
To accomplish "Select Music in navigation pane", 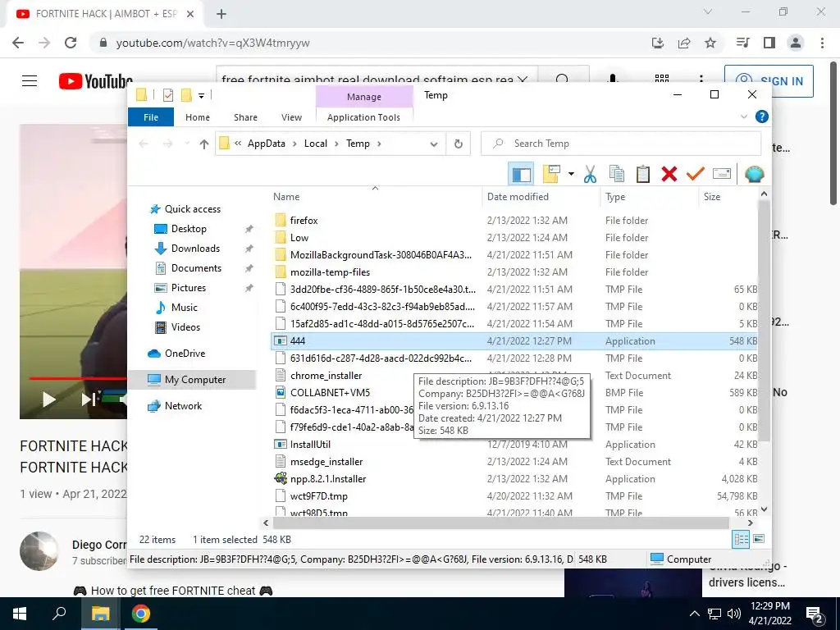I will point(184,308).
